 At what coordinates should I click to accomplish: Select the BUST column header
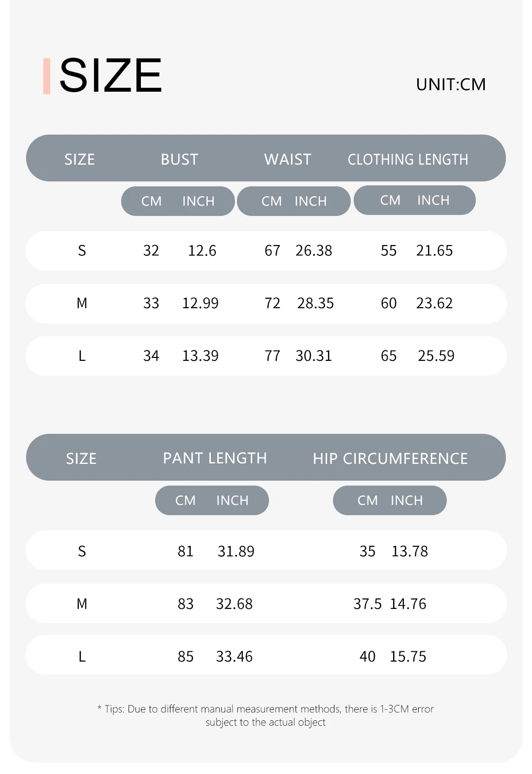(179, 159)
